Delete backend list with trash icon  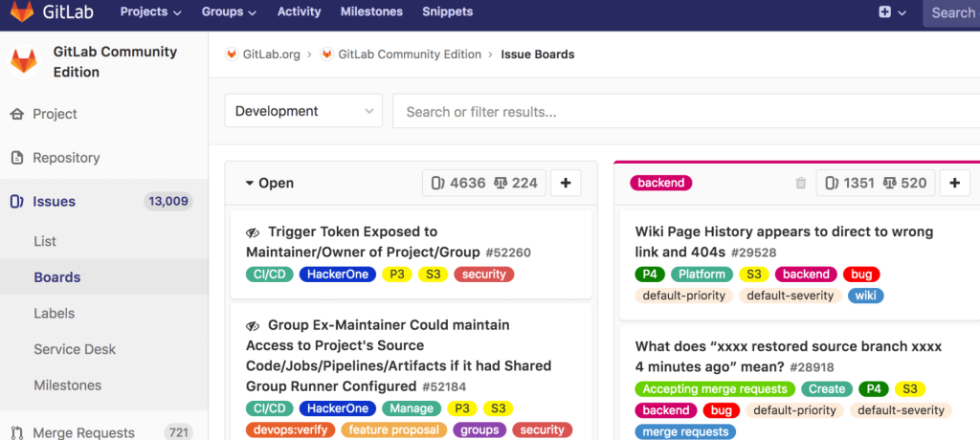(x=801, y=183)
